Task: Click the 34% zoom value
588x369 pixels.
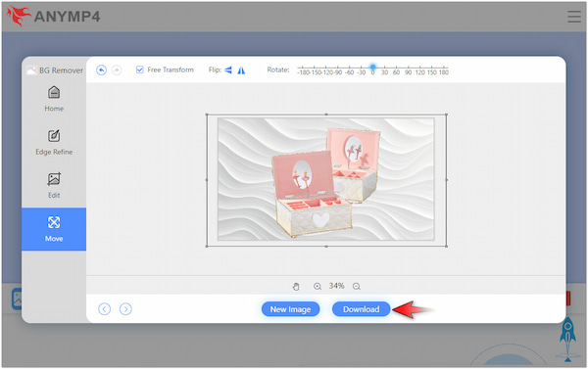Action: [x=337, y=286]
